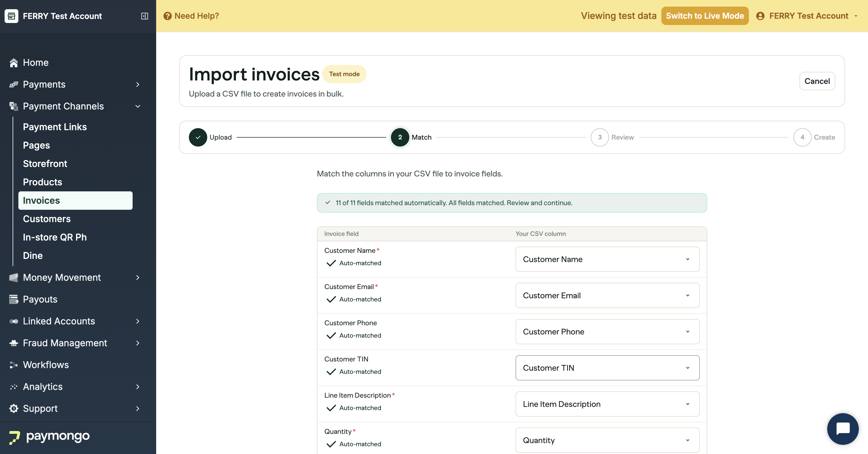Open the Customer Name CSV column dropdown
868x454 pixels.
(607, 259)
